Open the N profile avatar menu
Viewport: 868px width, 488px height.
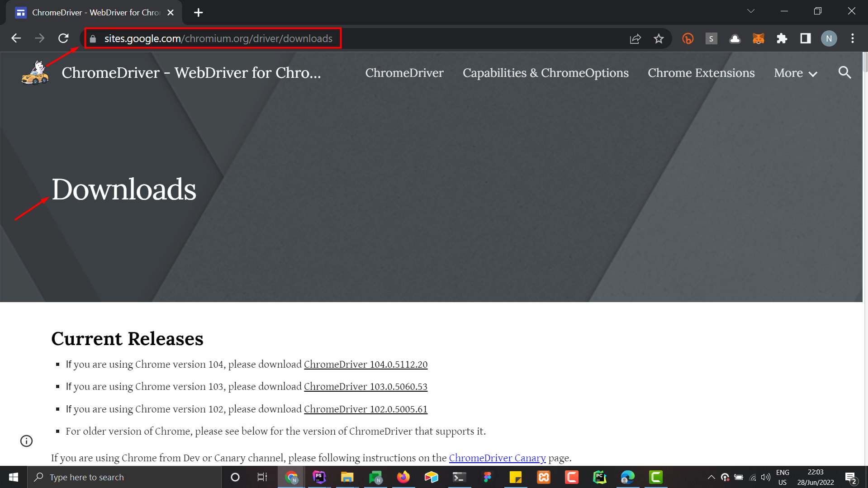point(829,39)
